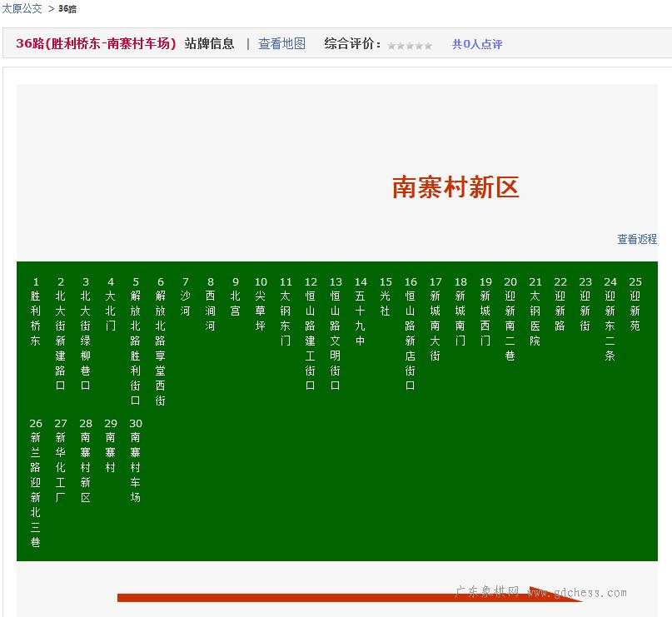Select stop 26 新兰路迎新北三巷
The width and height of the screenshot is (672, 617).
click(x=36, y=483)
